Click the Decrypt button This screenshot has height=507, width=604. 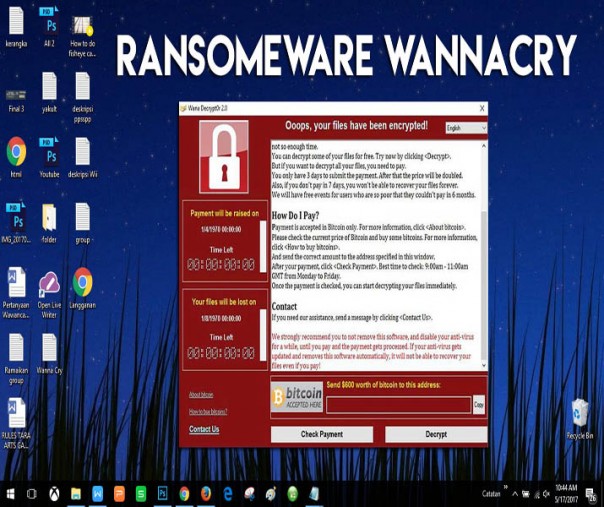[436, 434]
